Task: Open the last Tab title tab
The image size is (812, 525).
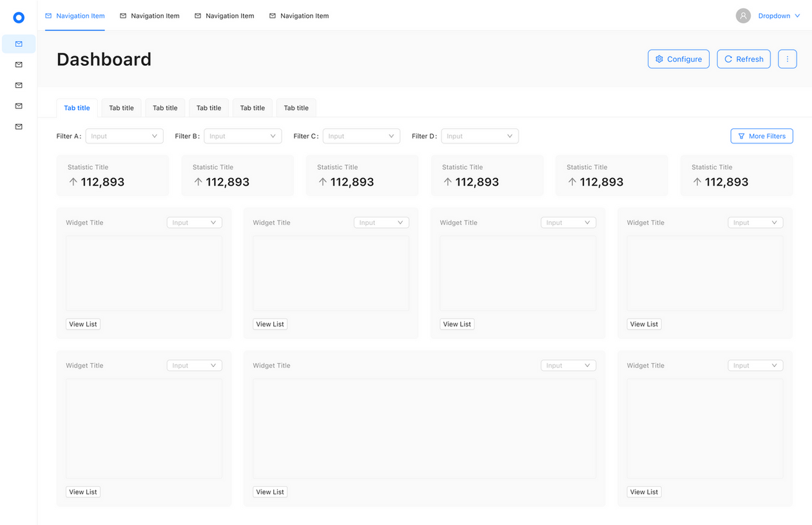Action: pyautogui.click(x=296, y=108)
